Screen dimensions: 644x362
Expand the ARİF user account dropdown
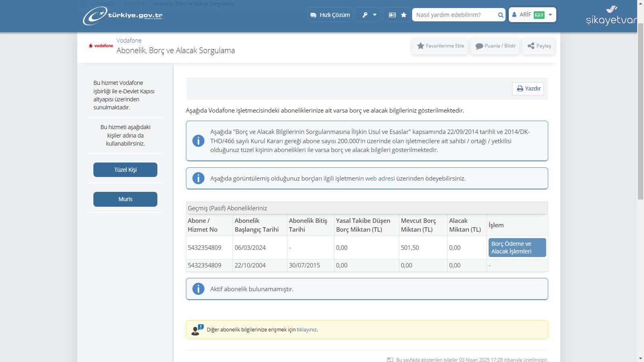pyautogui.click(x=550, y=15)
